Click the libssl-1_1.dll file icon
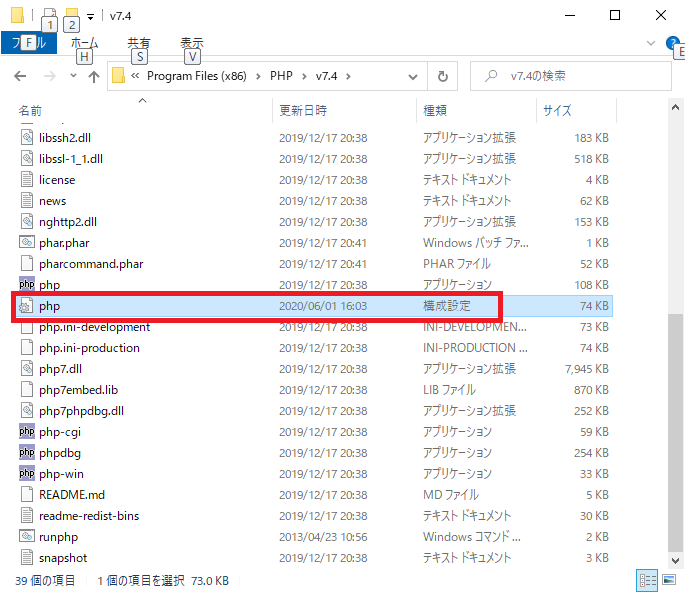The image size is (685, 593). point(27,159)
